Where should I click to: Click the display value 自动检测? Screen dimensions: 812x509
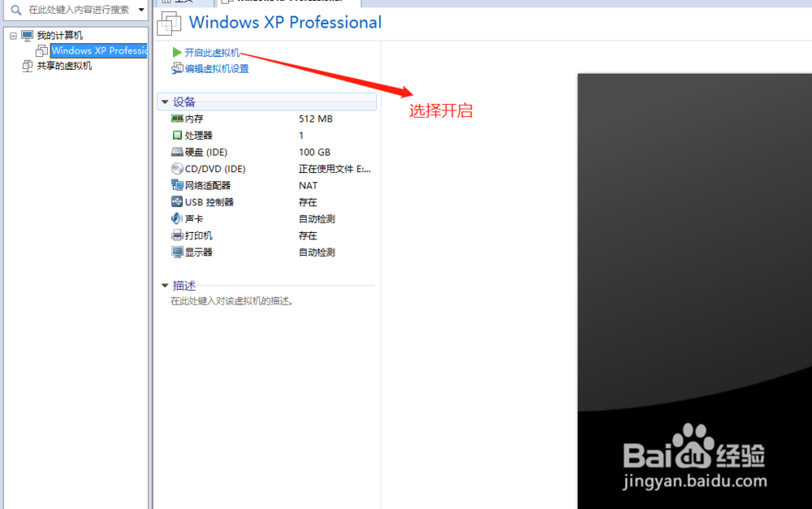tap(317, 252)
